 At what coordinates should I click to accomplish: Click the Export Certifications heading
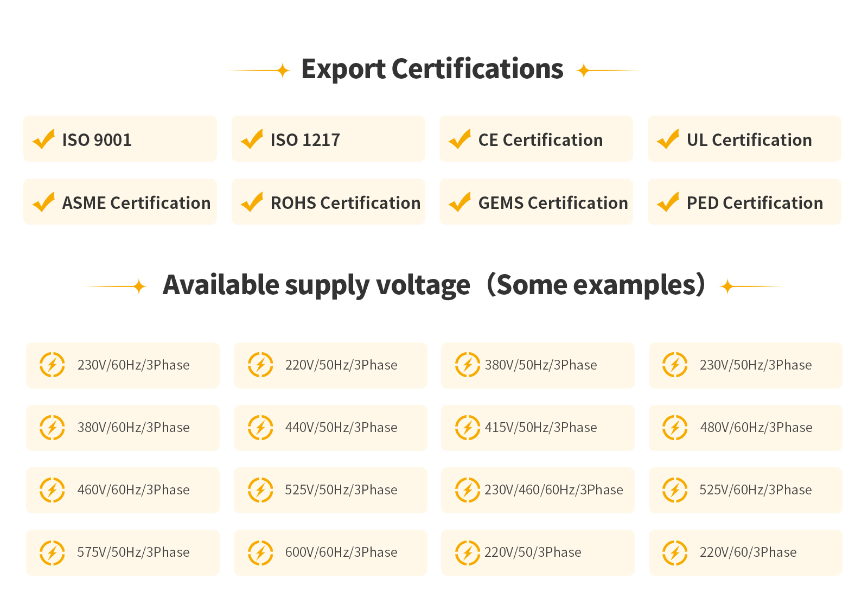tap(432, 69)
